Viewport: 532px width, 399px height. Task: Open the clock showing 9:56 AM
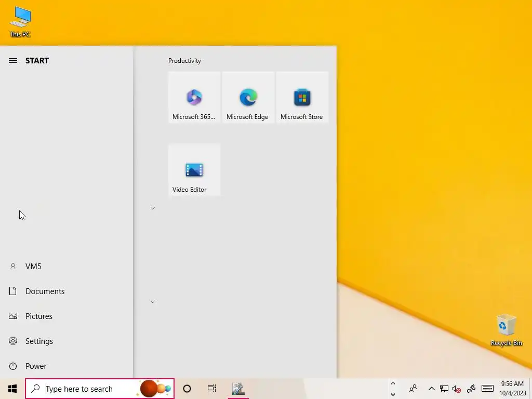513,389
